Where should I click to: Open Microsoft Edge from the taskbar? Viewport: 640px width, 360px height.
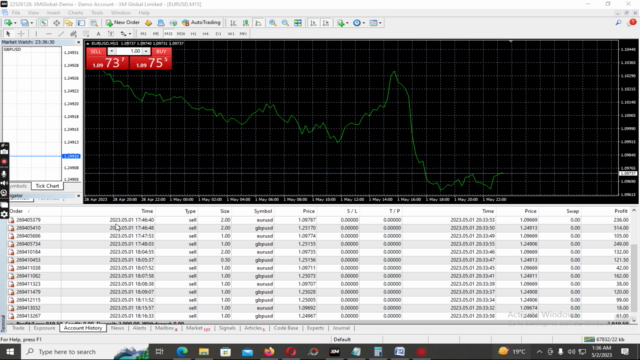[x=182, y=351]
